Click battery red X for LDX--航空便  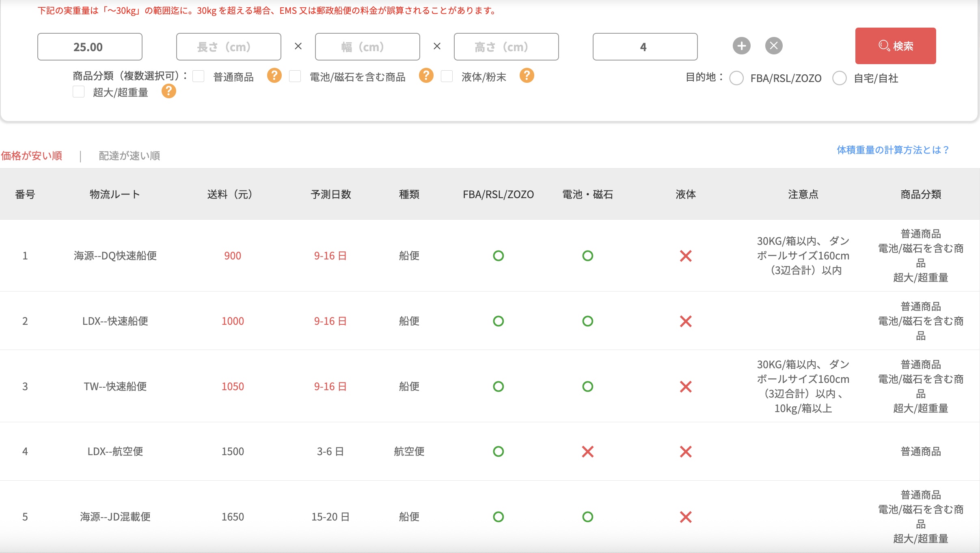tap(587, 451)
